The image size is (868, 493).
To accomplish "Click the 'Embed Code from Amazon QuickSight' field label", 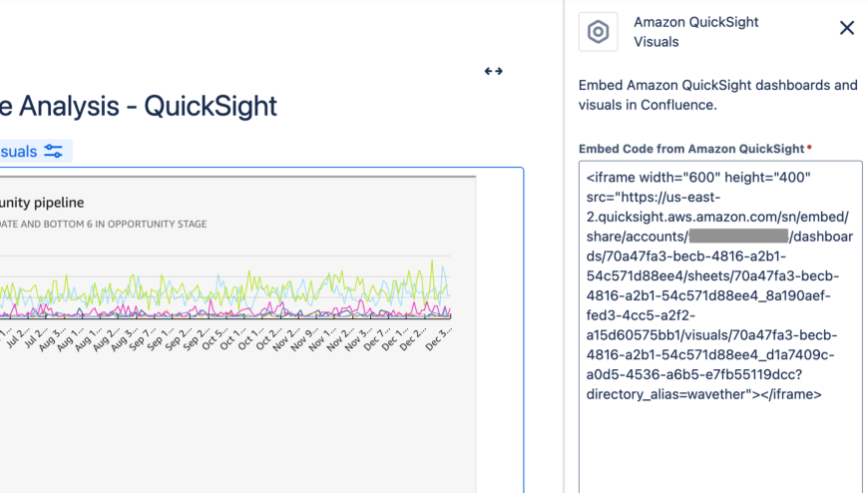I will pos(691,149).
